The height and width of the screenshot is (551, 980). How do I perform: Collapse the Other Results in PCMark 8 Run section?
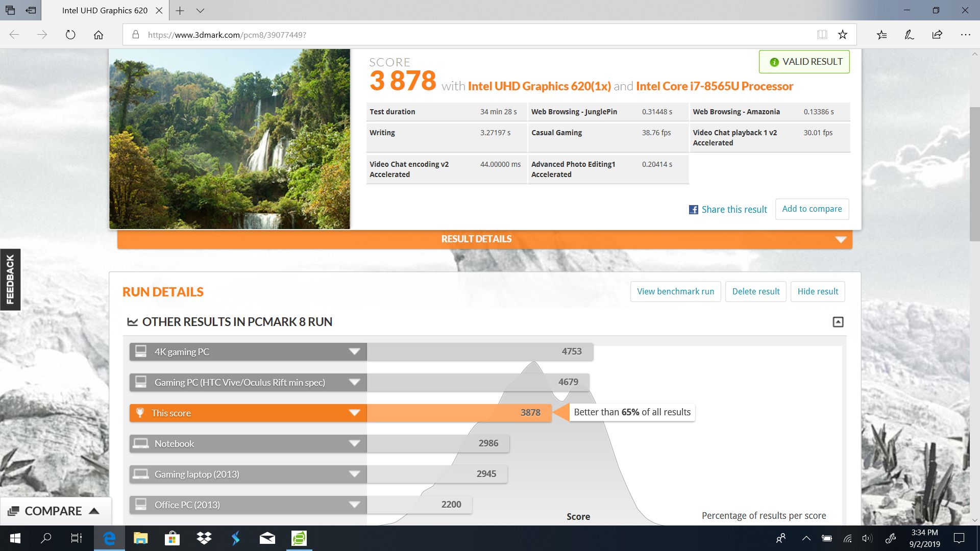838,322
